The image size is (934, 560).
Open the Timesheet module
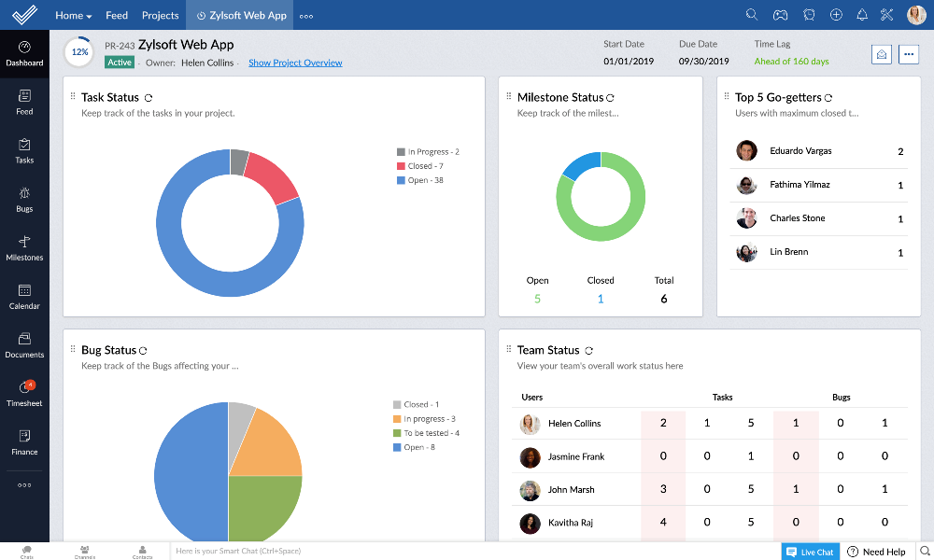tap(25, 393)
